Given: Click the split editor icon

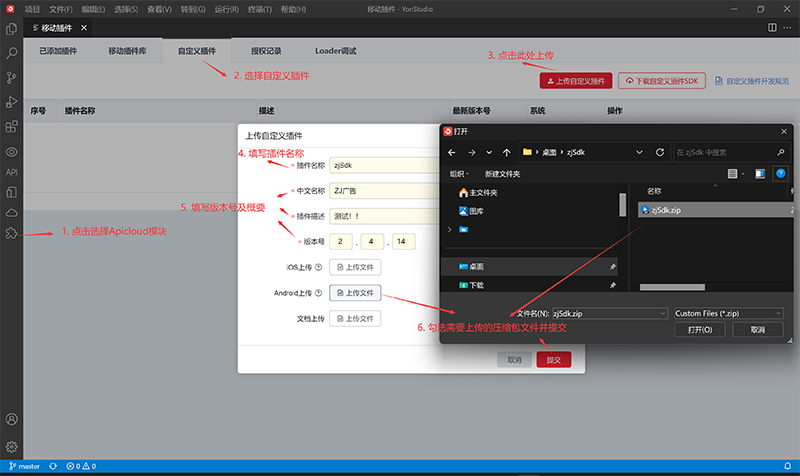Looking at the screenshot, I should coord(772,28).
